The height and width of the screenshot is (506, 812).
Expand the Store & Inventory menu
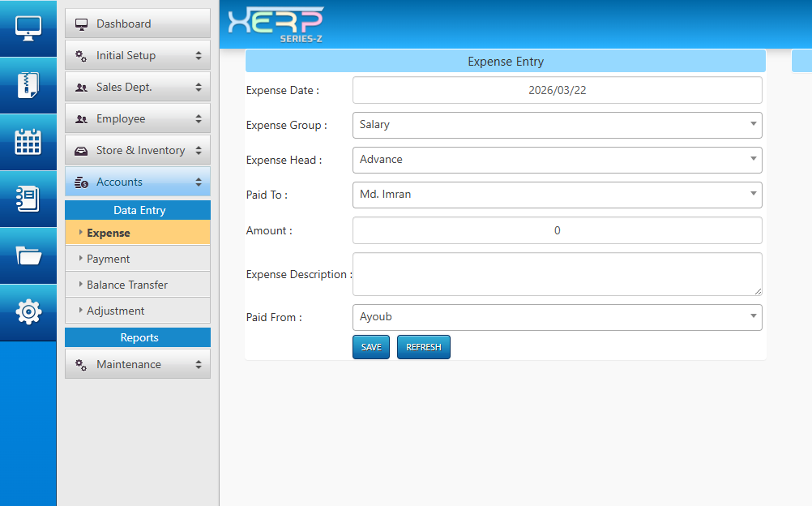click(x=137, y=151)
